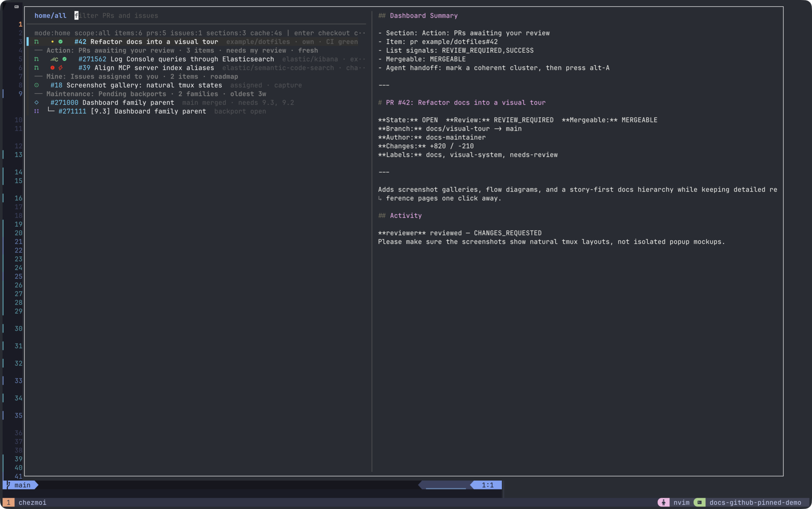Screen dimensions: 812x509
Task: Select the home/all scope label
Action: coord(50,16)
